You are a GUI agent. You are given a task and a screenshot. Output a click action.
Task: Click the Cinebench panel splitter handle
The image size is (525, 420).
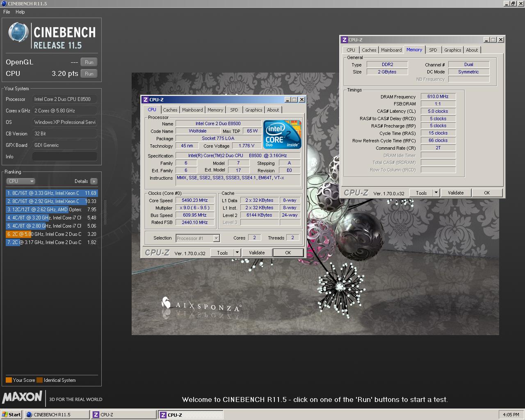click(105, 212)
